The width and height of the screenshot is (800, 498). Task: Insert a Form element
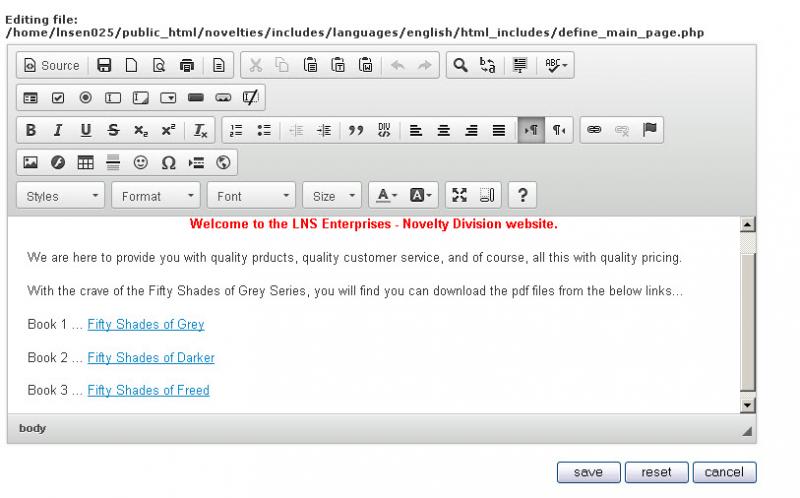point(31,97)
